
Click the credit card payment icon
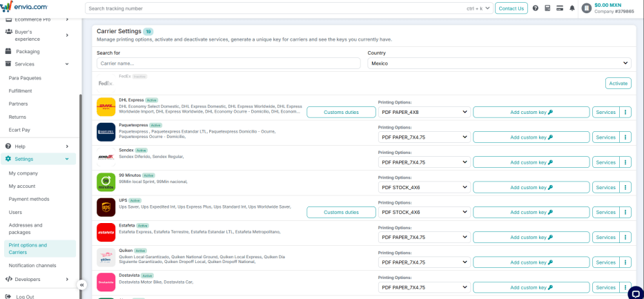(559, 8)
